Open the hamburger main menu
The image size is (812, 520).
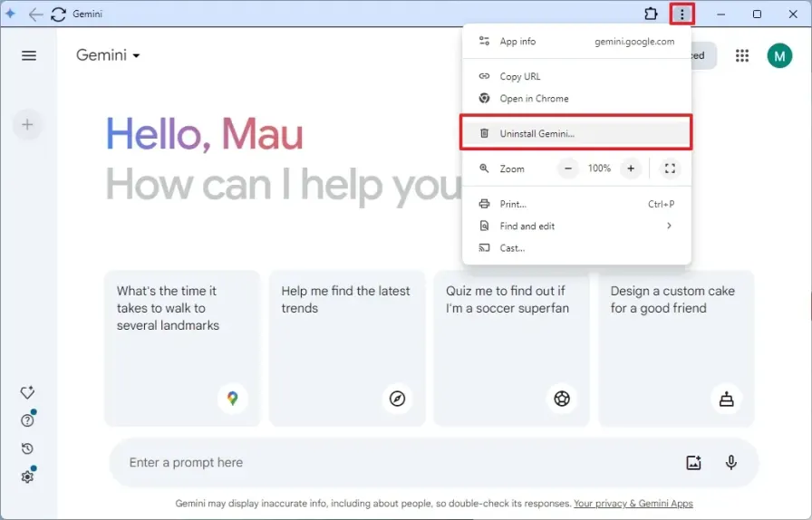coord(29,55)
